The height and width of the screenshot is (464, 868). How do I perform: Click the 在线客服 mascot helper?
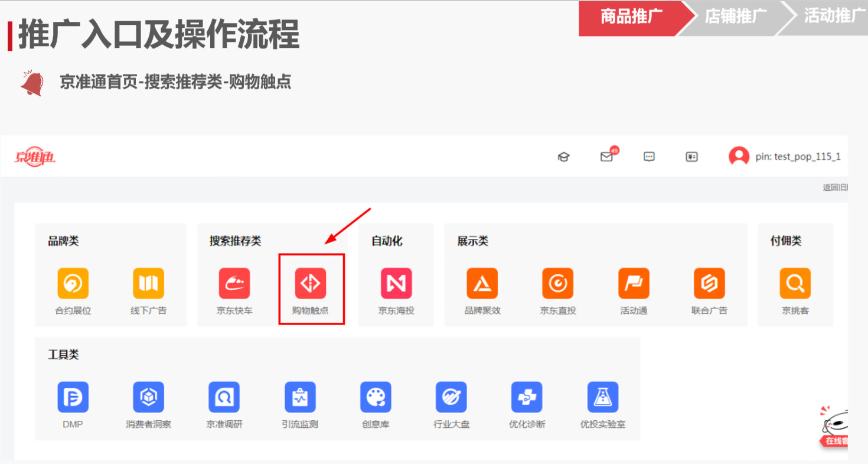[x=835, y=427]
